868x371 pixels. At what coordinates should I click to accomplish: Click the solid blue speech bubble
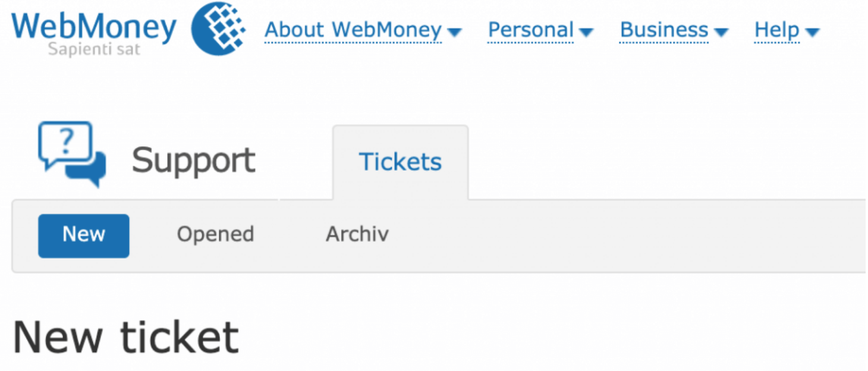click(89, 168)
